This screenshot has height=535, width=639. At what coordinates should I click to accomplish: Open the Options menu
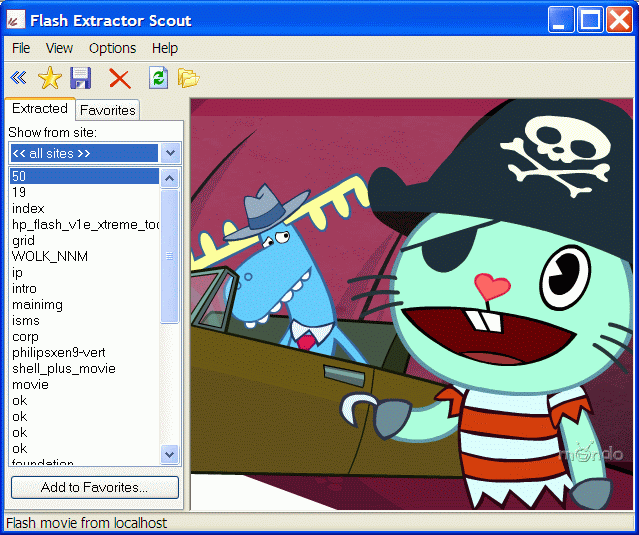[x=112, y=48]
